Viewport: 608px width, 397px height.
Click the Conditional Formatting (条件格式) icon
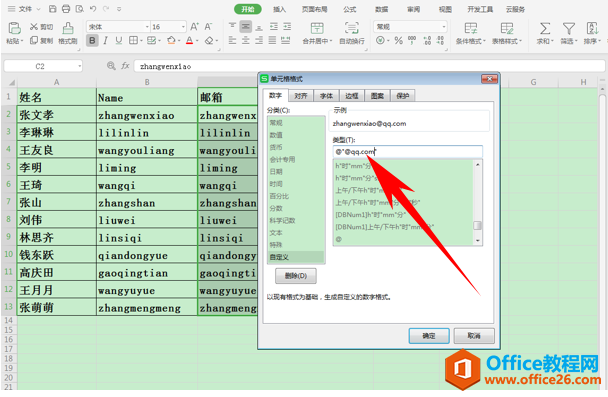(471, 28)
